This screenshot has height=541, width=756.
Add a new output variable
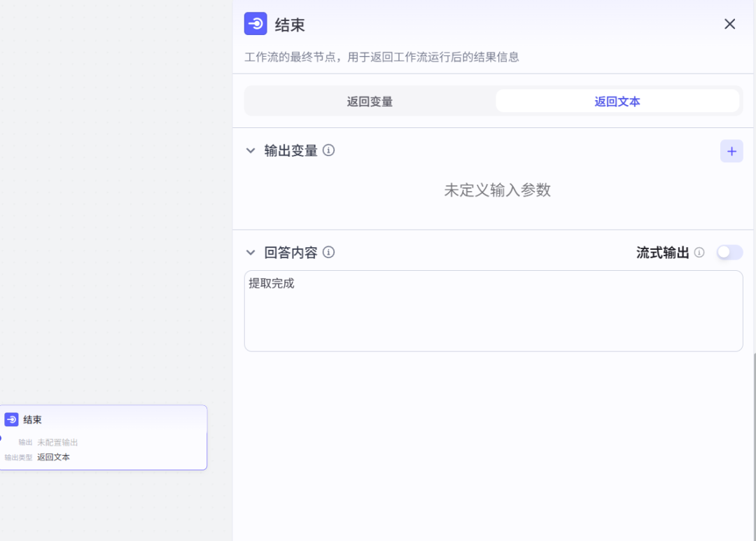(x=731, y=151)
